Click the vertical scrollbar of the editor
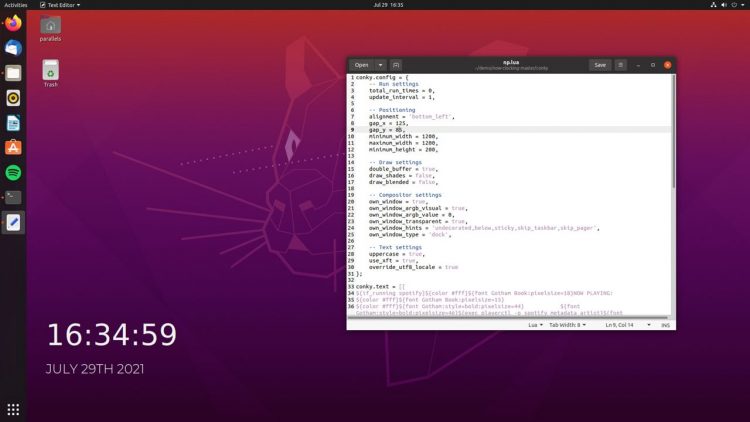This screenshot has height=422, width=750. (673, 132)
